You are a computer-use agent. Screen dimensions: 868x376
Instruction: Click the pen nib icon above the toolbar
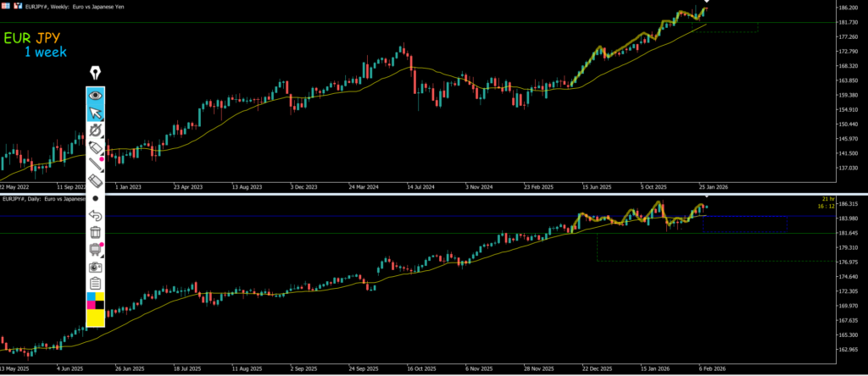[96, 73]
